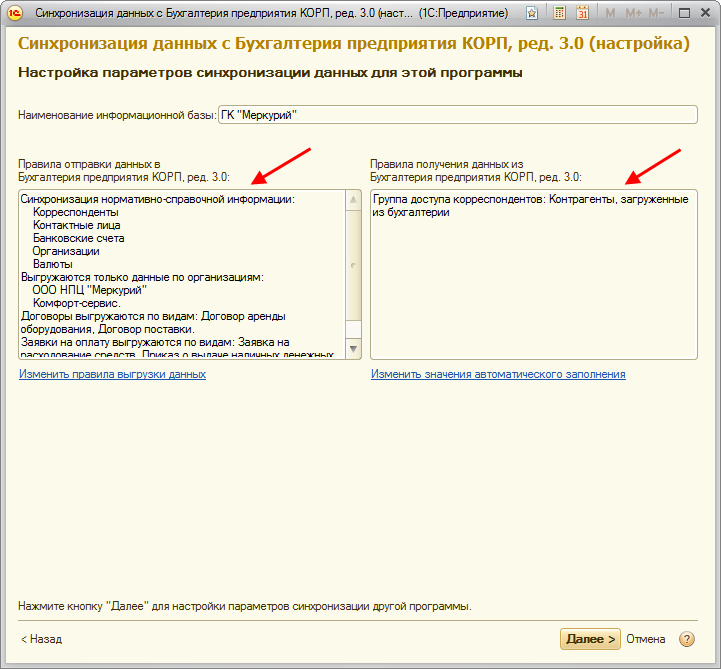Open the calendar icon in title bar
This screenshot has width=721, height=669.
click(x=582, y=13)
